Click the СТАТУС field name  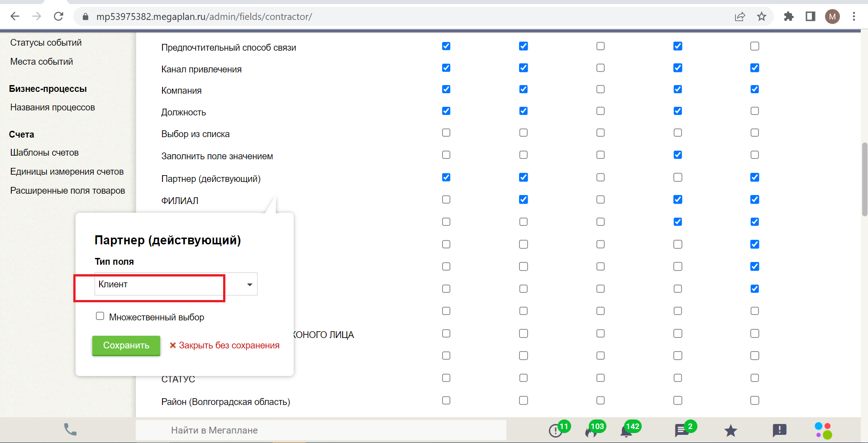(x=178, y=379)
